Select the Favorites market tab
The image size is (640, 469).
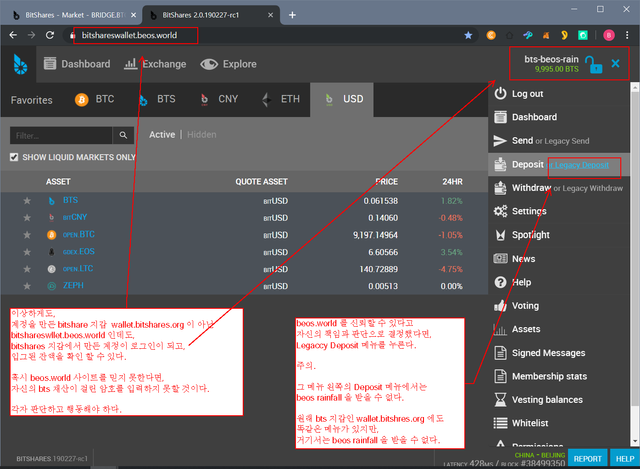point(31,100)
